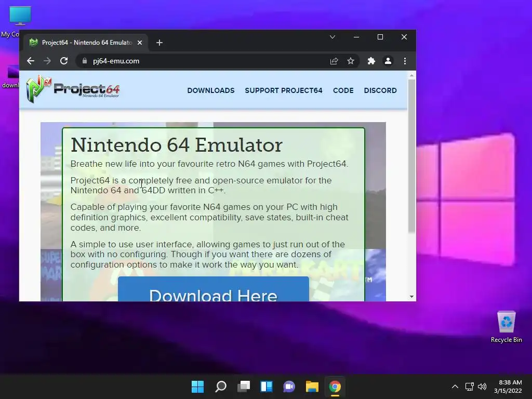Screen dimensions: 532x399
Task: Open the Chrome extensions puzzle icon
Action: (x=371, y=61)
